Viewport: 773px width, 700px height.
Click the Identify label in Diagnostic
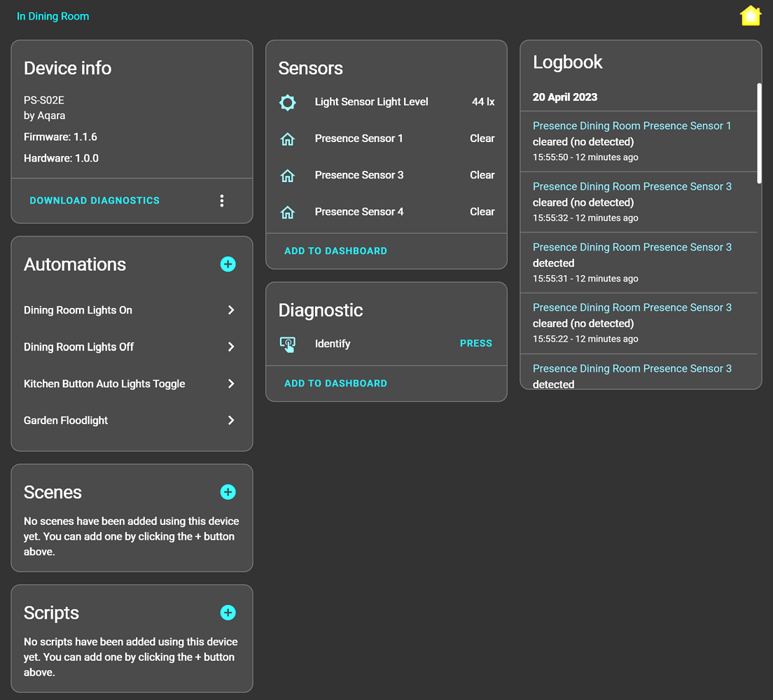tap(333, 344)
